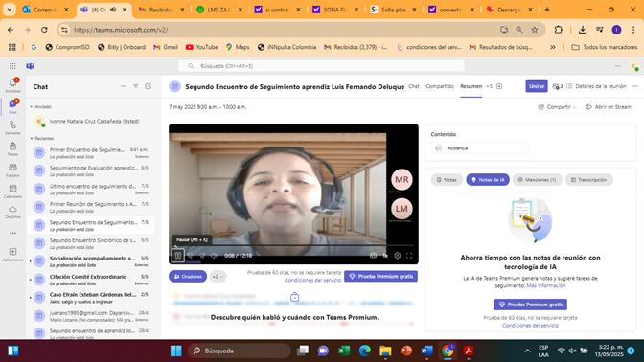The height and width of the screenshot is (362, 644).
Task: Expand the +2 filter dropdown
Action: point(218,276)
